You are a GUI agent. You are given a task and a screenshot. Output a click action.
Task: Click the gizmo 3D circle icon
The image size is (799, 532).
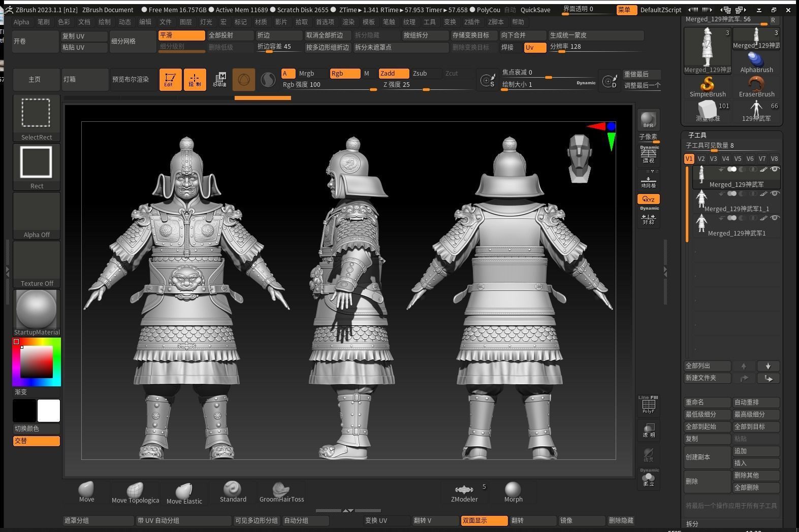point(244,80)
